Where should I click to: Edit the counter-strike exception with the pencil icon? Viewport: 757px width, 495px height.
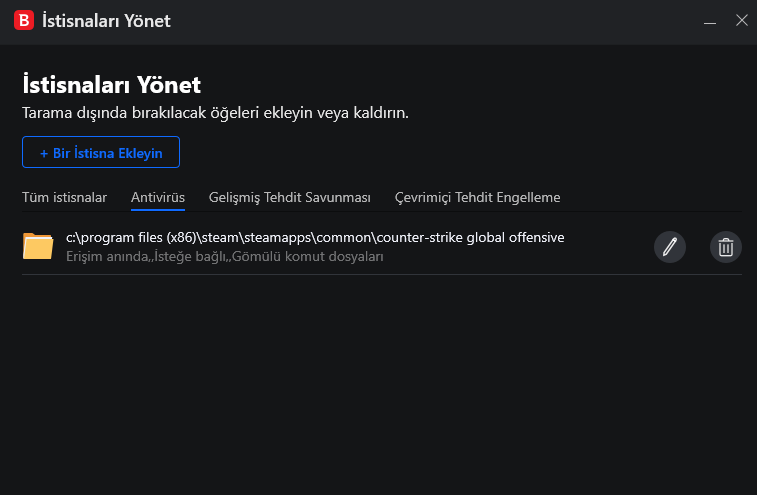click(x=670, y=247)
